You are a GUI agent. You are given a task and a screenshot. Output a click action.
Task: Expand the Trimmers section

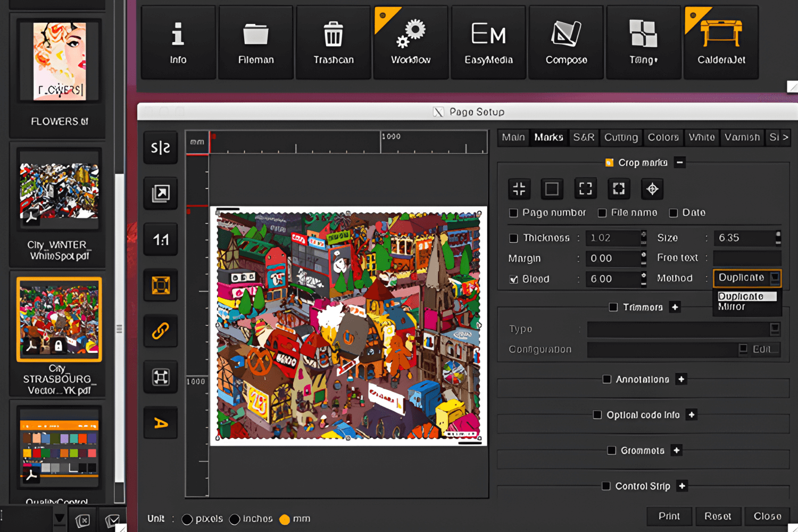coord(675,307)
